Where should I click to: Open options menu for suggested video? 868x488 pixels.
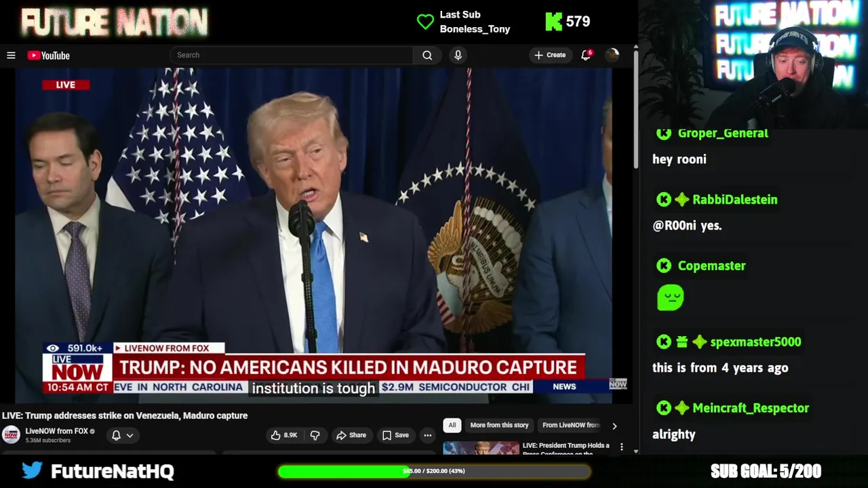coord(621,447)
